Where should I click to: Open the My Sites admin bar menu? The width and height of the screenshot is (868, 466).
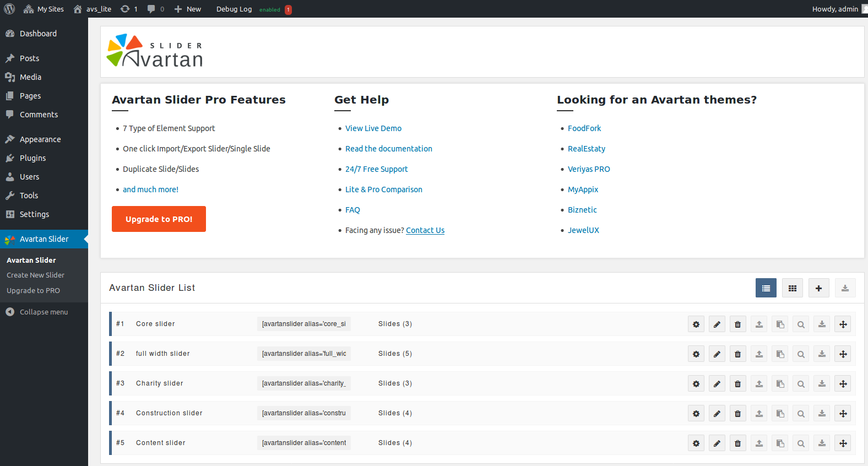[x=44, y=9]
